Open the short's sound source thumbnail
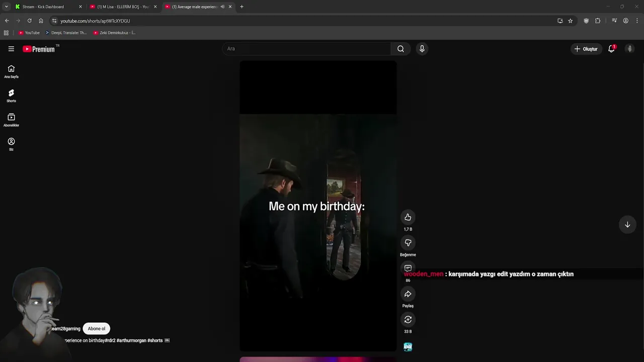The image size is (644, 362). click(408, 347)
